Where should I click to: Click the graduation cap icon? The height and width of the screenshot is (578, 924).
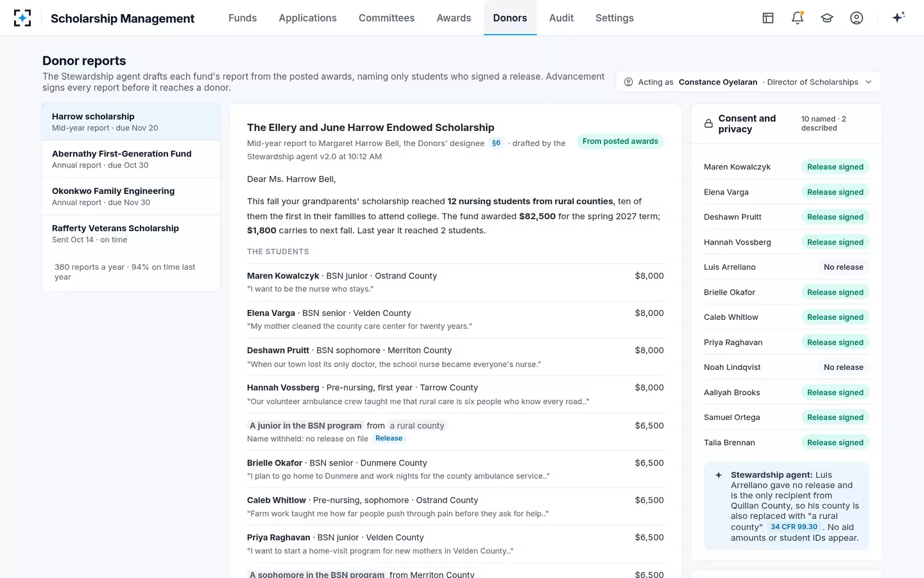tap(827, 18)
